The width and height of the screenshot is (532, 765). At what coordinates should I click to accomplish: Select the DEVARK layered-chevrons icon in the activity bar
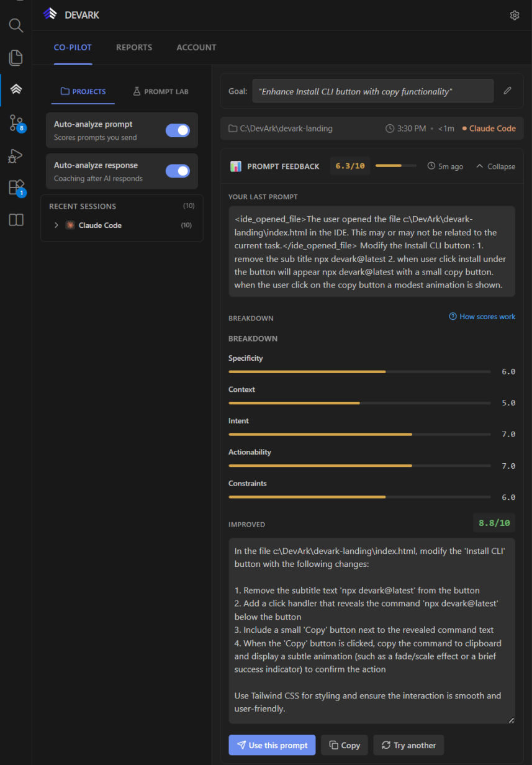point(16,89)
